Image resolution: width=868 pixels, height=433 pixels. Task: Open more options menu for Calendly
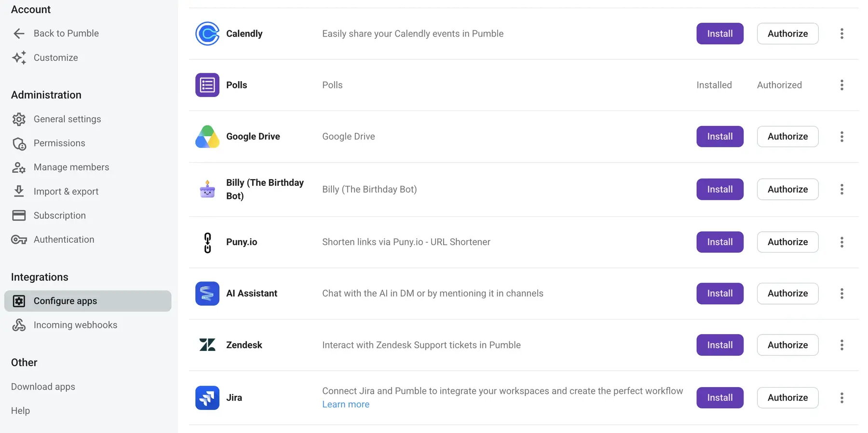point(841,34)
